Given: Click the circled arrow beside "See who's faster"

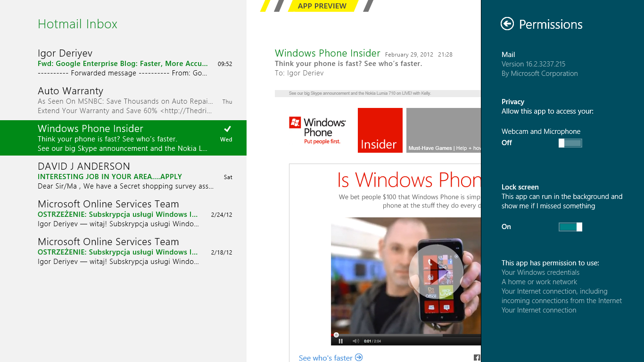Looking at the screenshot, I should 359,357.
